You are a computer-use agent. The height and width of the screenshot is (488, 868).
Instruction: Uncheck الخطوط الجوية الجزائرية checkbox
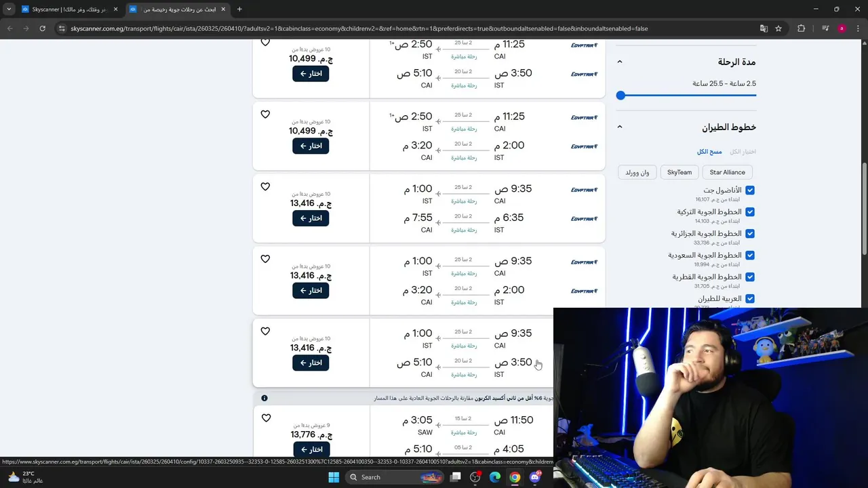pos(750,234)
